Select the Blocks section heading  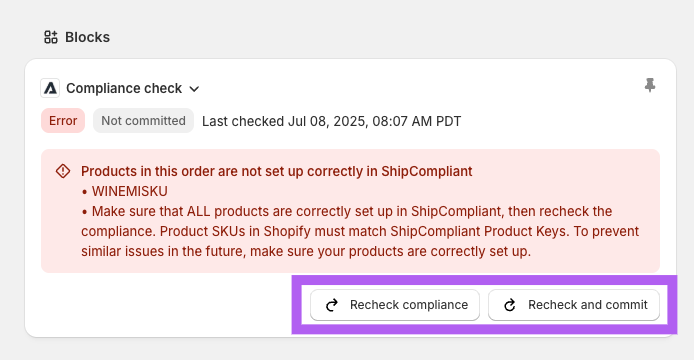tap(87, 37)
